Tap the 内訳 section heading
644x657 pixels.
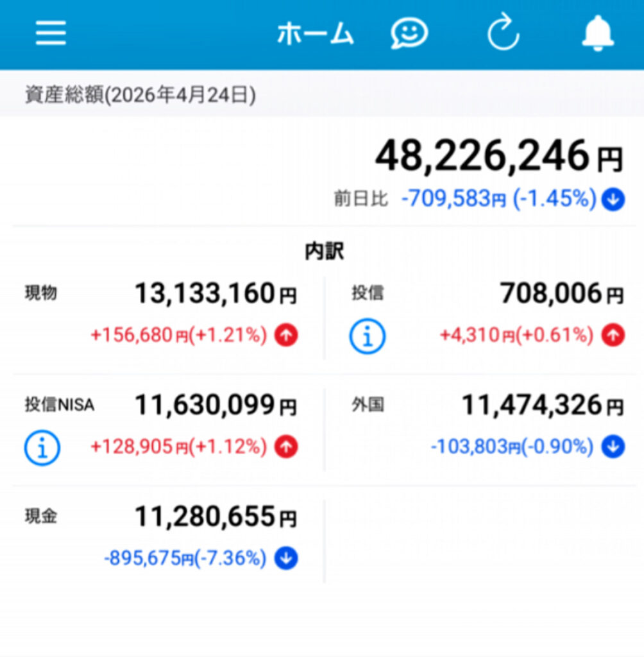point(324,252)
